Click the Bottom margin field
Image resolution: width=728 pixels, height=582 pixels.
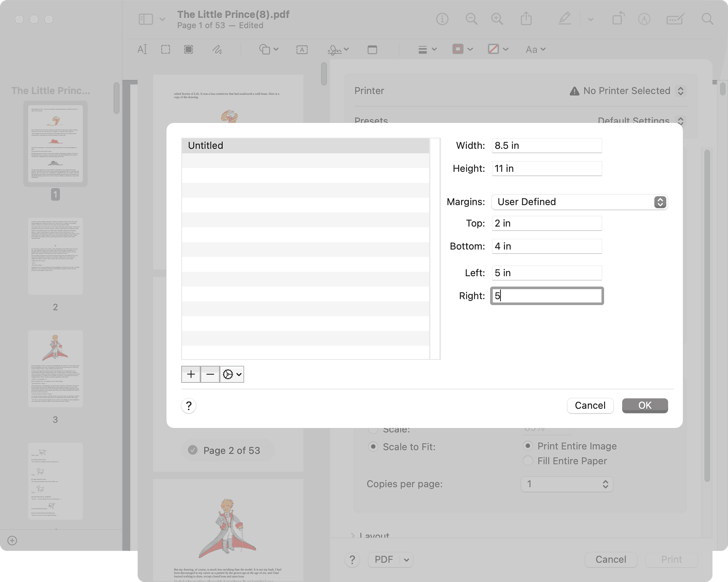547,246
